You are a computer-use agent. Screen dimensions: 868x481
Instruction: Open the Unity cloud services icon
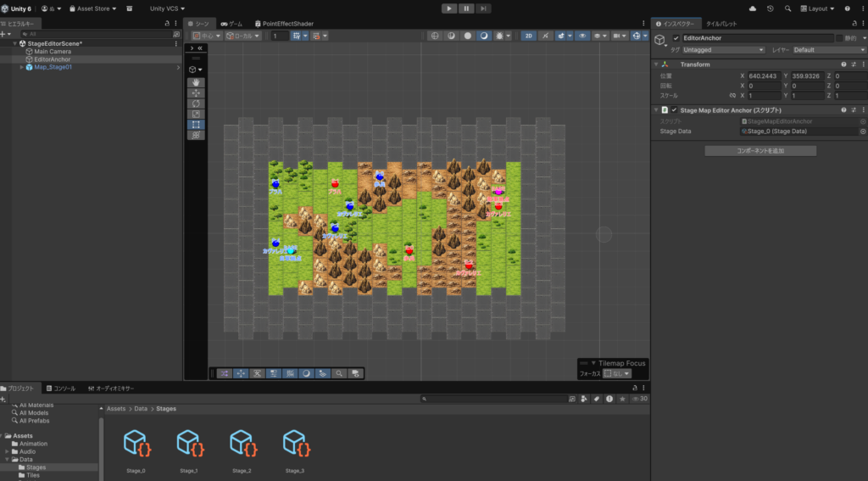pyautogui.click(x=753, y=8)
